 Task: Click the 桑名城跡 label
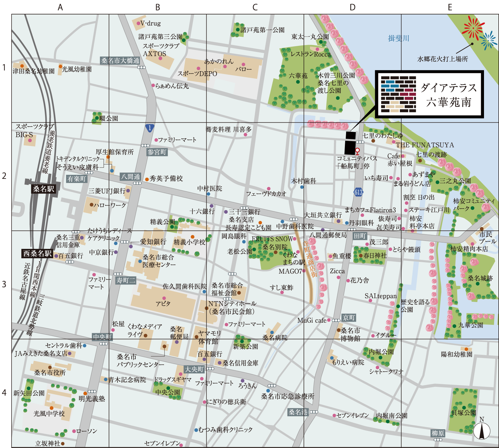[x=480, y=278]
